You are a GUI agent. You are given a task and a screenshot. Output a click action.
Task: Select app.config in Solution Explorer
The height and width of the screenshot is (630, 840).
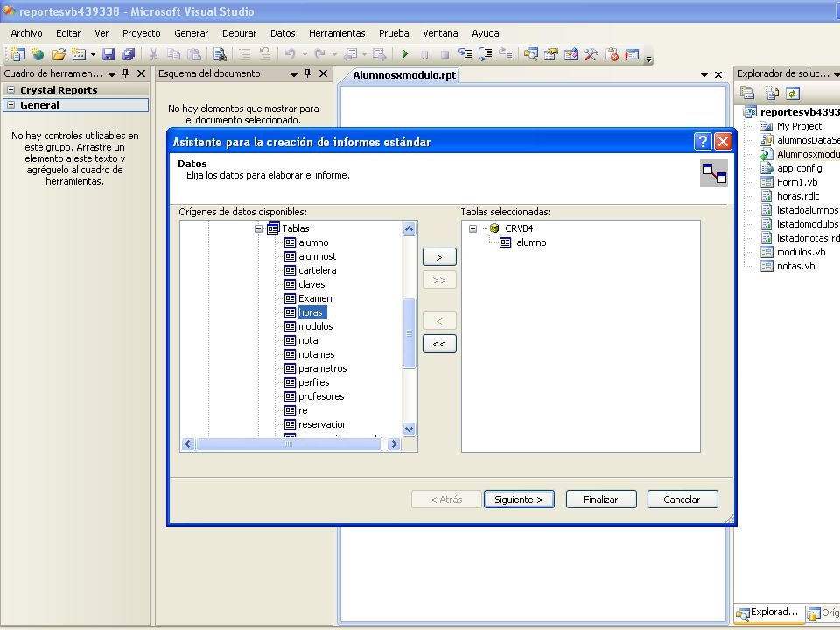point(799,168)
